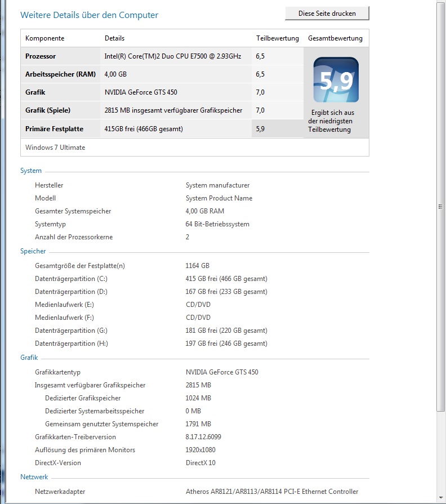Select '4,00 GB RAM' under Gesamter Systemspeicher
This screenshot has width=446, height=504.
pyautogui.click(x=204, y=211)
